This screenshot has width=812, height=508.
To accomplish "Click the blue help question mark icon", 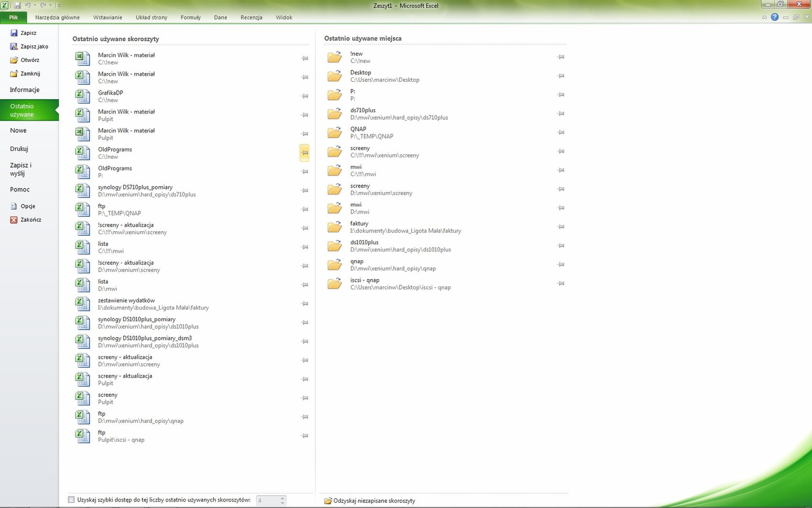I will coord(775,17).
